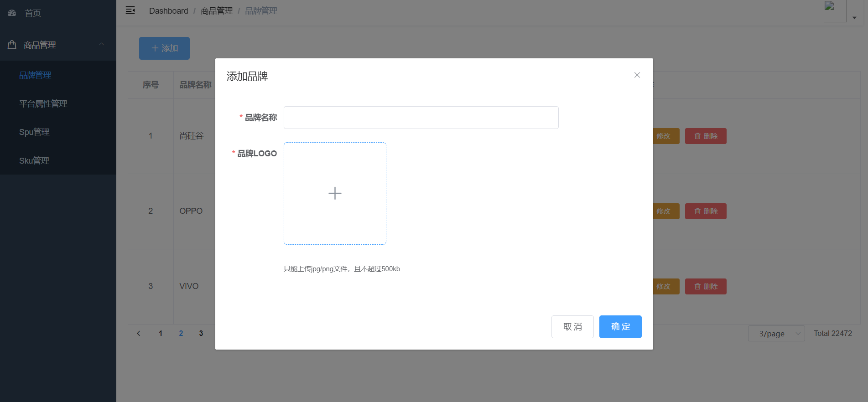Click the 序号 column header
The width and height of the screenshot is (868, 402).
151,85
